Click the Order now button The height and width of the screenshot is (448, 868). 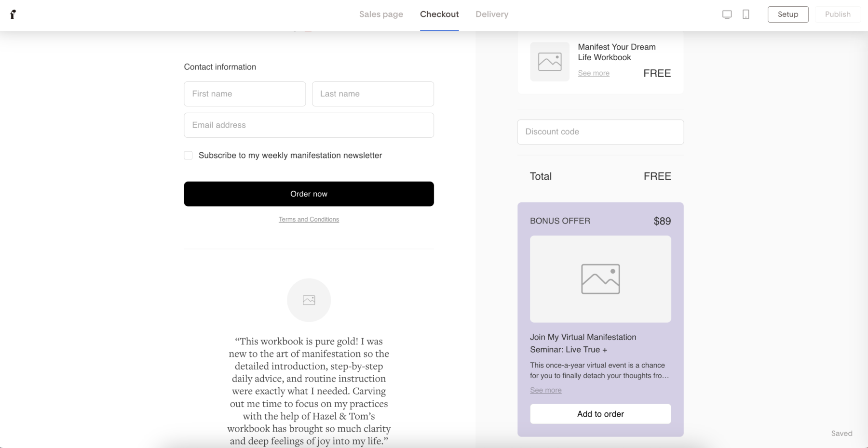coord(309,194)
